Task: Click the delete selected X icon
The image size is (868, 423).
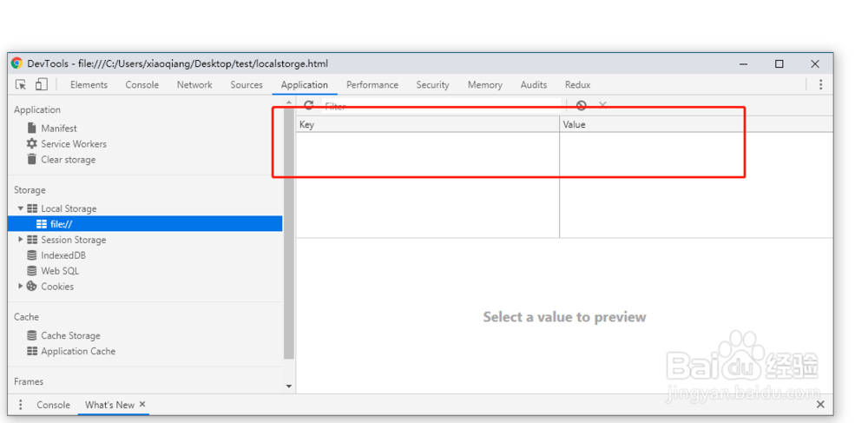Action: click(603, 104)
